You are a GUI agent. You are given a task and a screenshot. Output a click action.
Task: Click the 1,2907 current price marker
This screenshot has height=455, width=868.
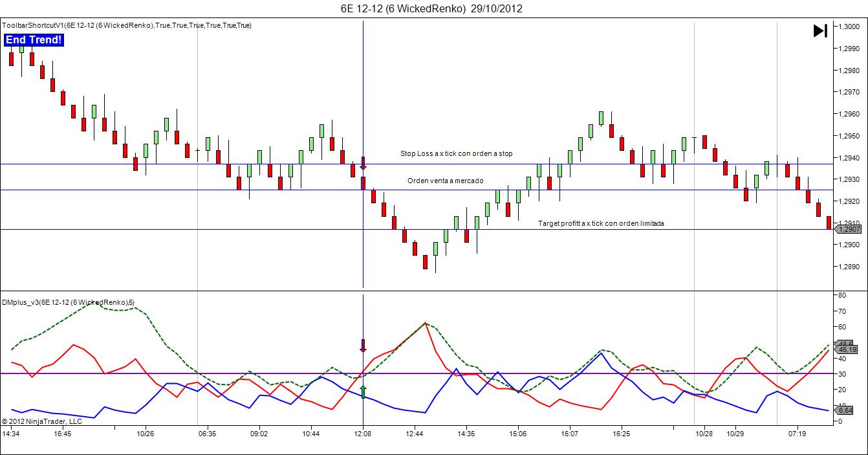pyautogui.click(x=848, y=229)
